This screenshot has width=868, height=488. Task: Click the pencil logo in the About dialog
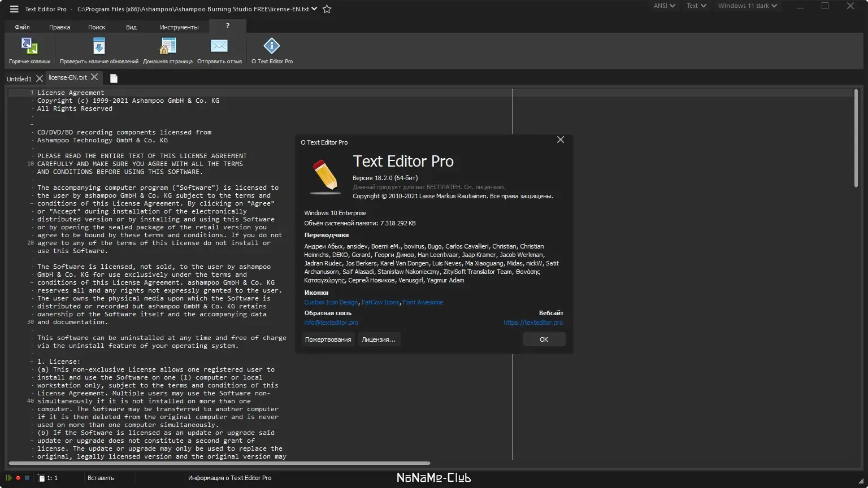click(325, 177)
